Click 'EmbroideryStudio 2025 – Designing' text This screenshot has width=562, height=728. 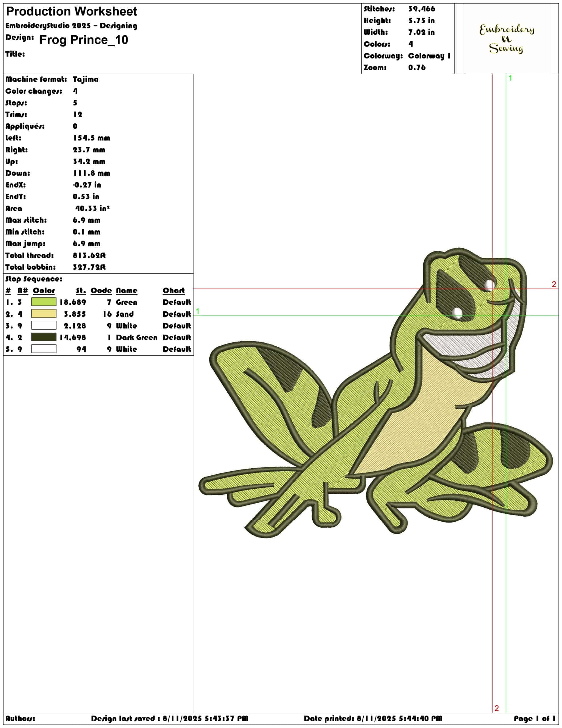[71, 26]
